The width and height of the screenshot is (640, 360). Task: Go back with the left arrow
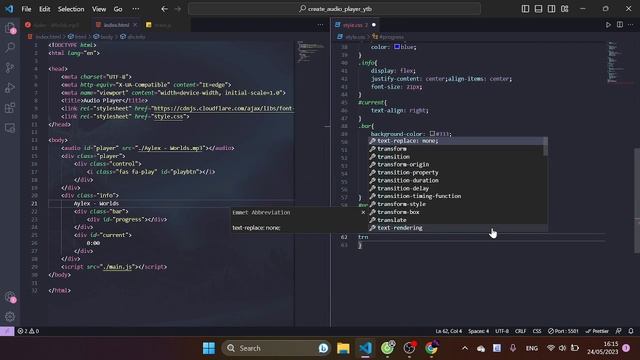click(x=164, y=9)
